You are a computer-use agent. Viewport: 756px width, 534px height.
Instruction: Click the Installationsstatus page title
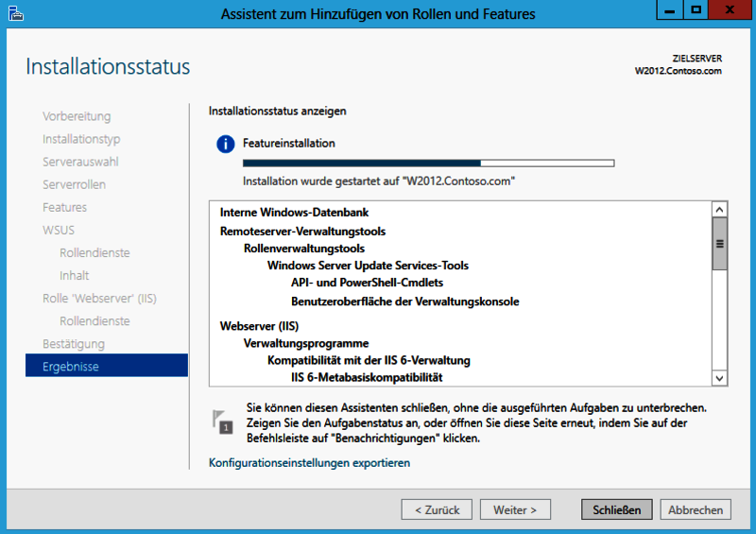tap(108, 66)
